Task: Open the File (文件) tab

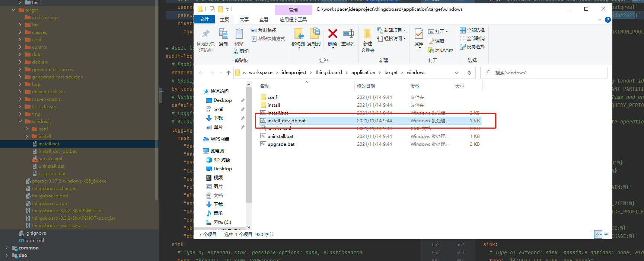Action: (204, 19)
